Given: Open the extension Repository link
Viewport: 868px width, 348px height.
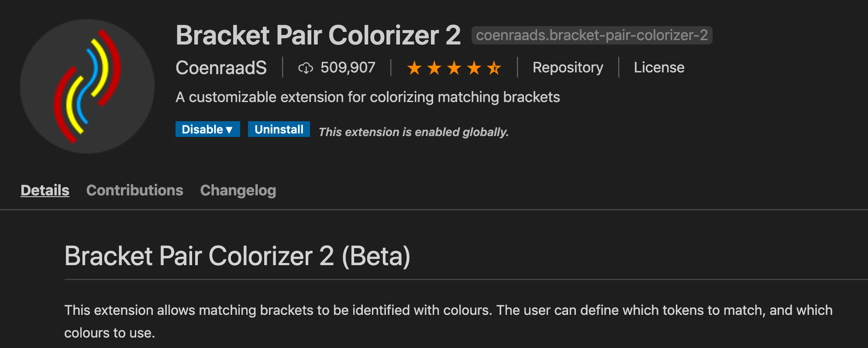Looking at the screenshot, I should (568, 68).
